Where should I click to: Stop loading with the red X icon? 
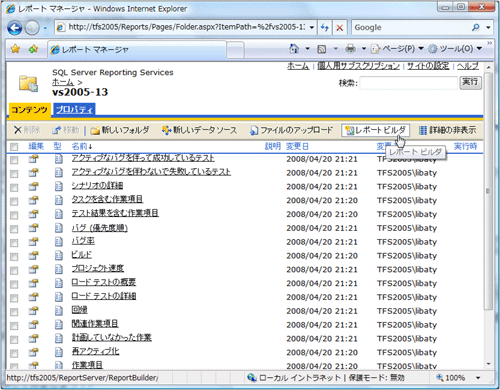[x=340, y=27]
